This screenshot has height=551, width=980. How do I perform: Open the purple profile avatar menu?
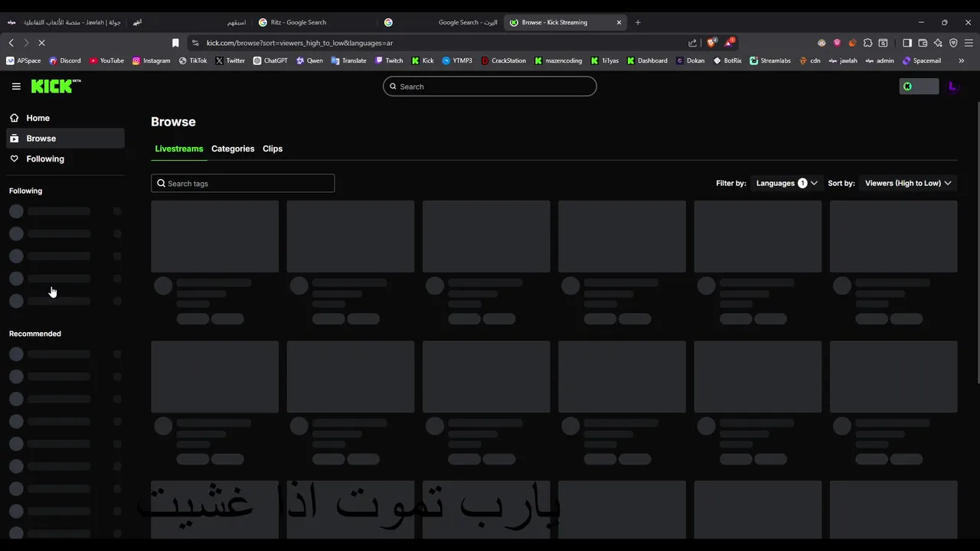952,86
